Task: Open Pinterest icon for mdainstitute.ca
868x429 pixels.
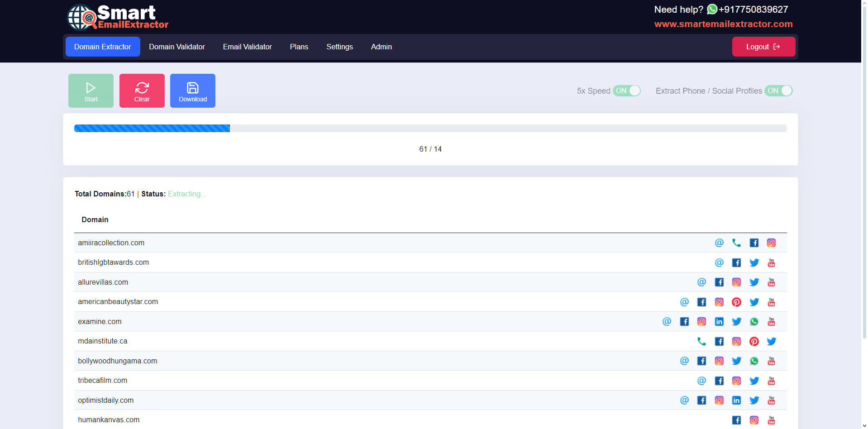Action: coord(754,341)
